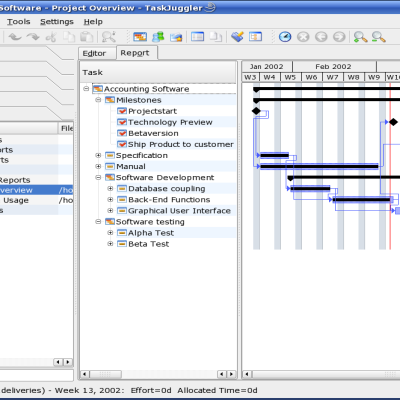This screenshot has height=400, width=400.
Task: Collapse the Software testing group
Action: click(x=98, y=222)
